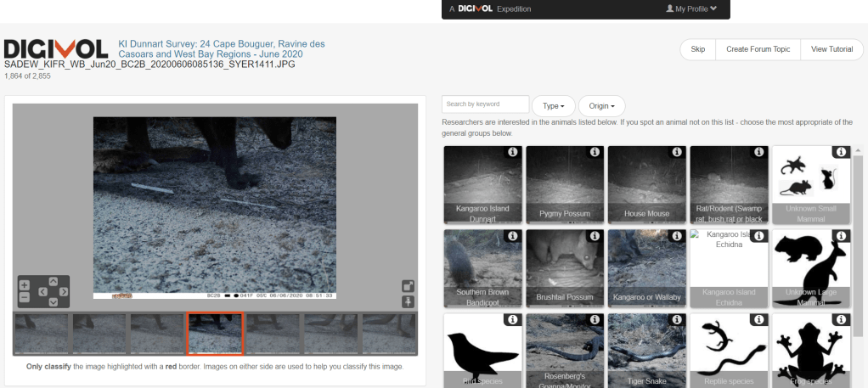Open the Type filter dropdown
The width and height of the screenshot is (868, 388).
553,106
